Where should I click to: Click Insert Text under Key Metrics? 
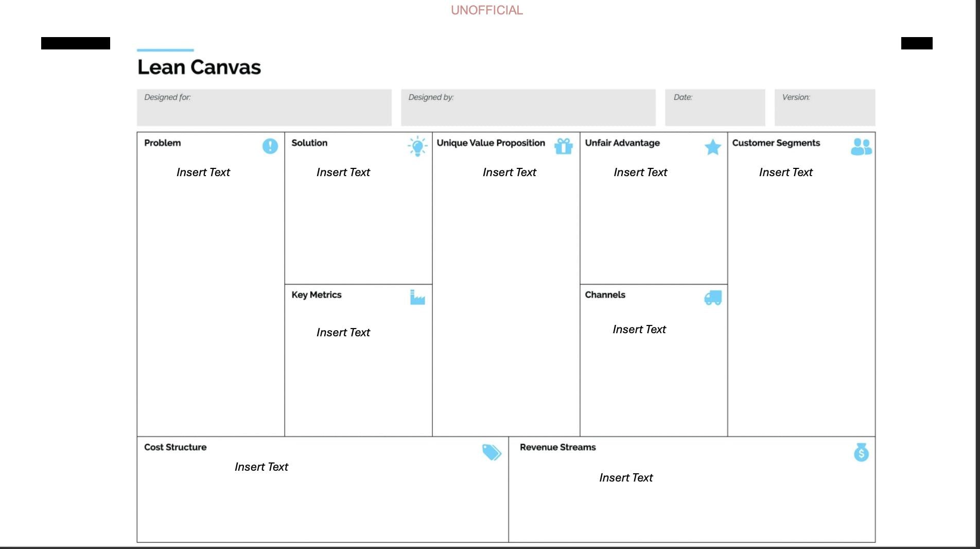coord(343,332)
